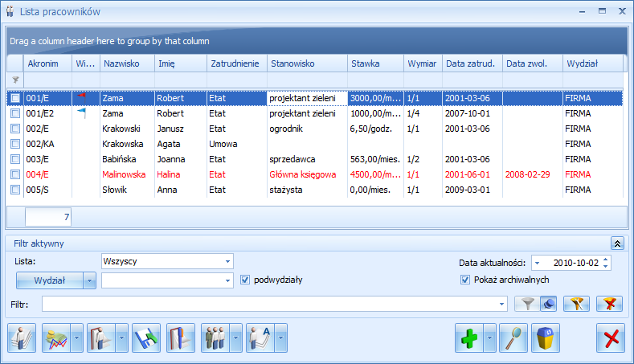Click the employee with letter A icon

click(x=260, y=337)
